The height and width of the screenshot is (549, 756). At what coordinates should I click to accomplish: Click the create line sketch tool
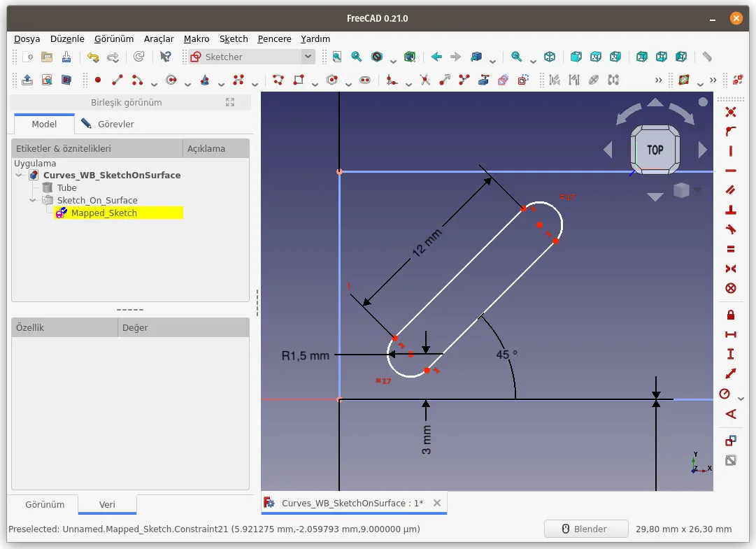point(117,80)
